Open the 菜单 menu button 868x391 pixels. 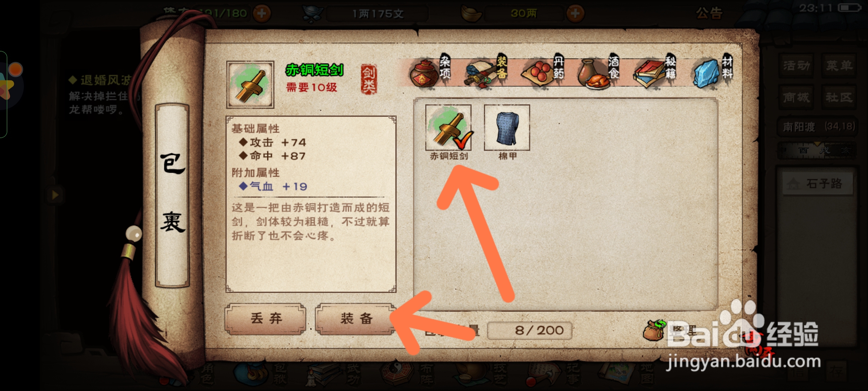tap(839, 66)
